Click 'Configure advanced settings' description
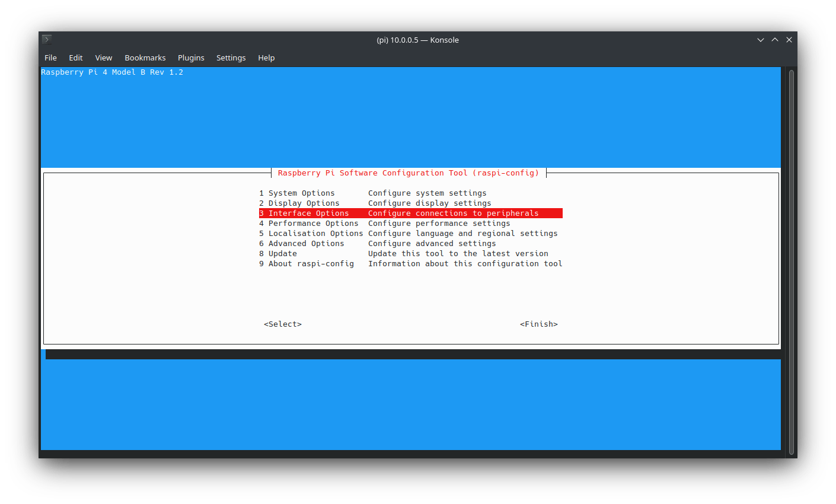 pyautogui.click(x=432, y=244)
